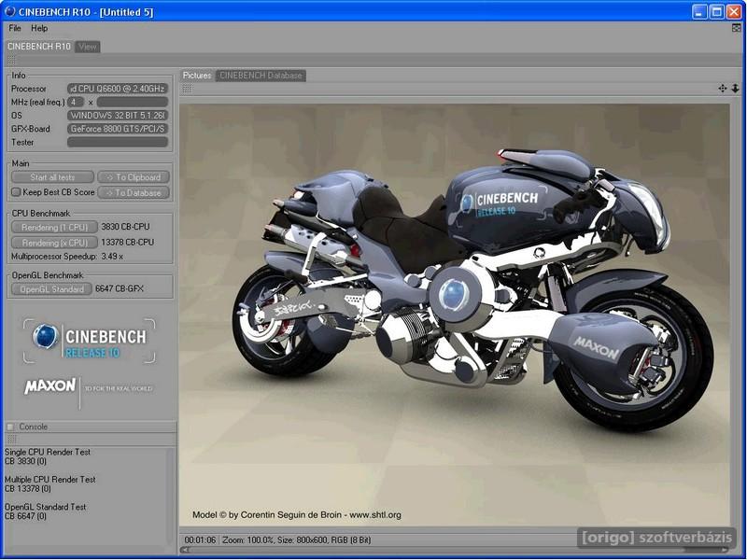747x560 pixels.
Task: Minimize the CINEBENCH window
Action: [x=699, y=11]
